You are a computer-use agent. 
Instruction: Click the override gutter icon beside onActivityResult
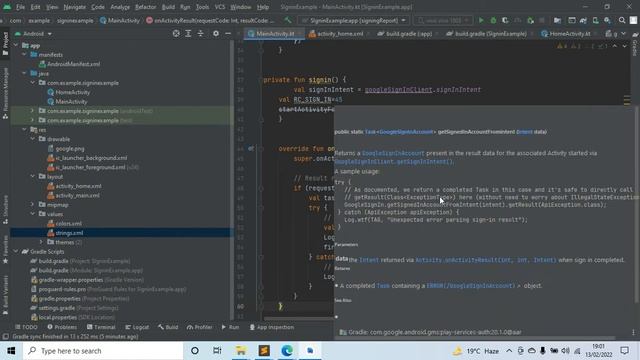(x=251, y=149)
